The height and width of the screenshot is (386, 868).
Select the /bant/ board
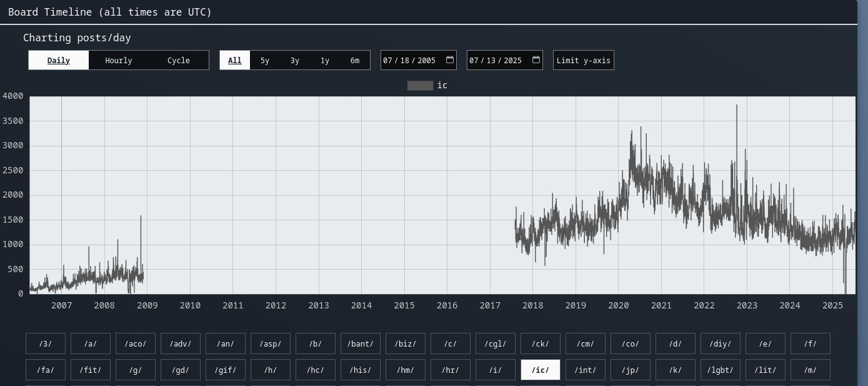[361, 343]
